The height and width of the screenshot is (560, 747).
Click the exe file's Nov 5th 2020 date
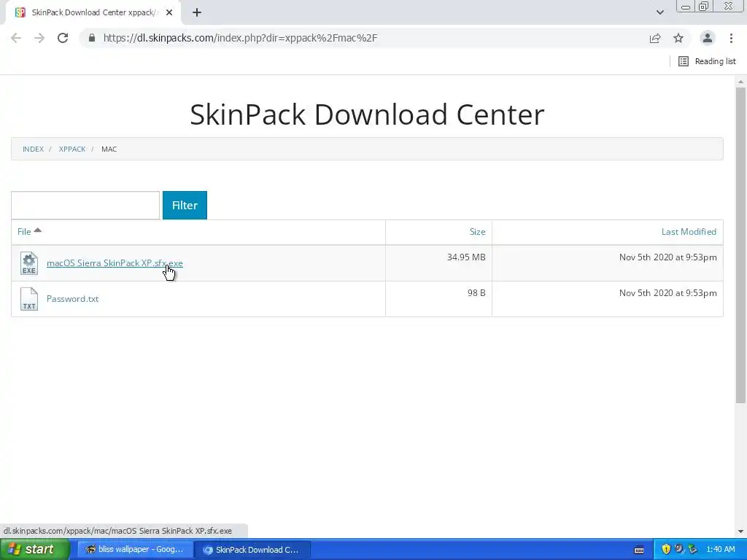pos(668,257)
